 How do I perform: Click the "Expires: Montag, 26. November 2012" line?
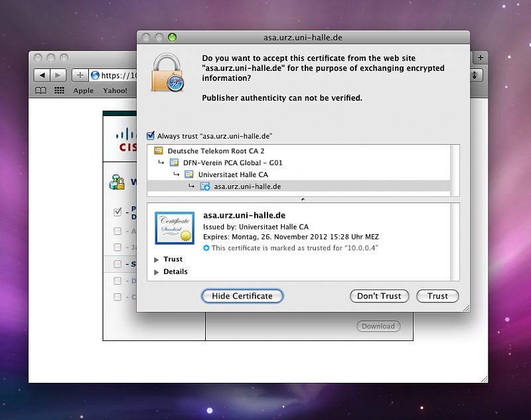(x=291, y=237)
